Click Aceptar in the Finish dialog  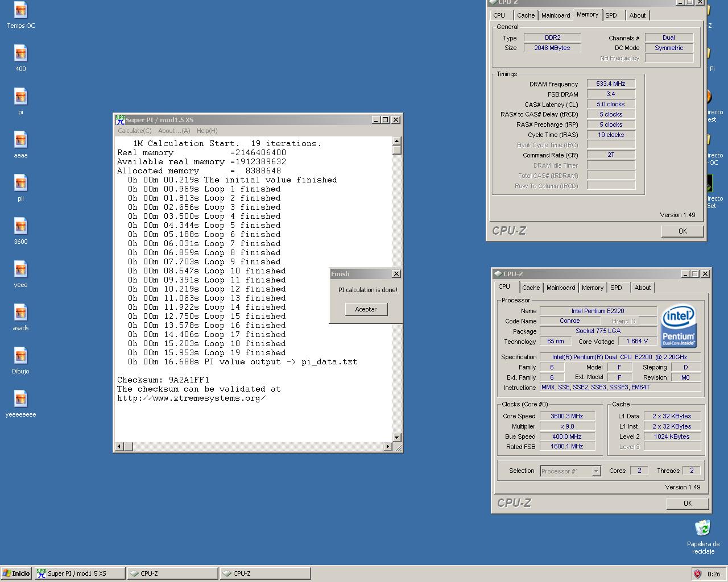coord(366,309)
